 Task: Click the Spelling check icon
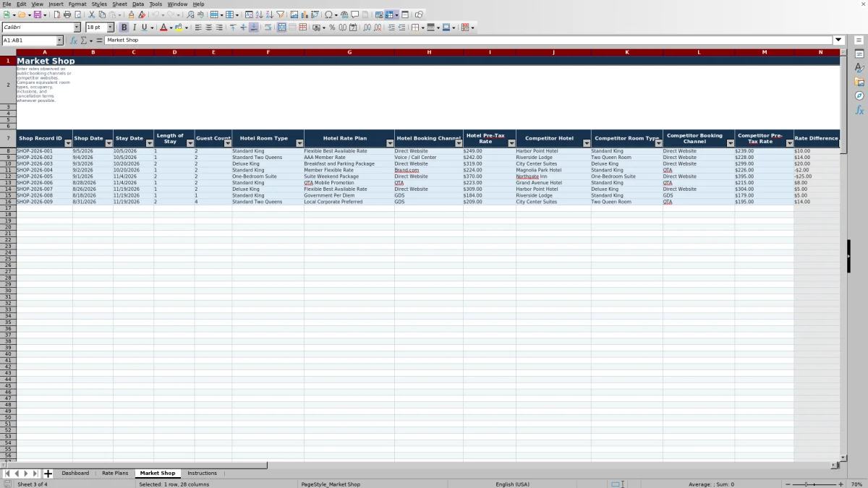[x=200, y=14]
